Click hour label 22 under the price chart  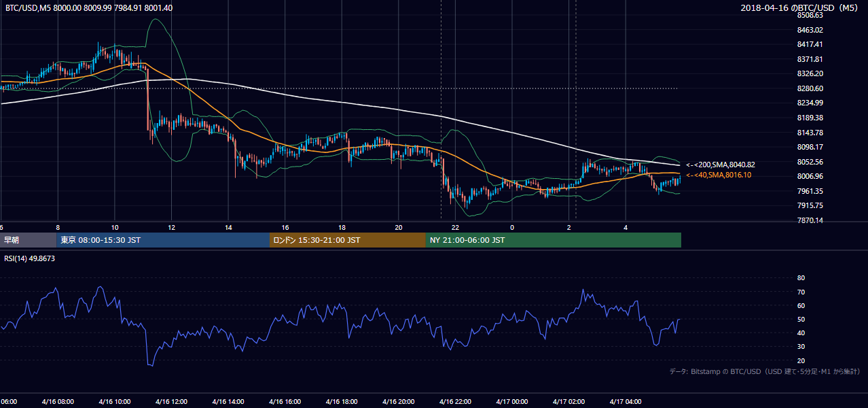pos(456,227)
